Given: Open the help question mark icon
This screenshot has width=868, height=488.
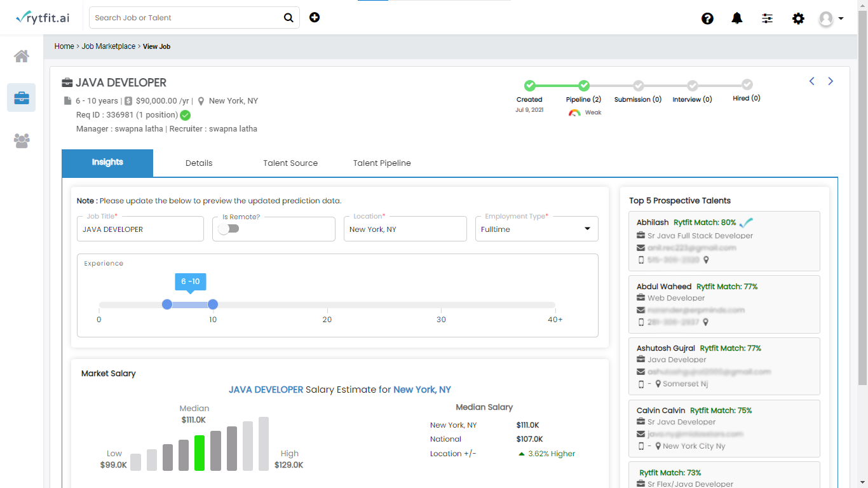Looking at the screenshot, I should [x=707, y=18].
